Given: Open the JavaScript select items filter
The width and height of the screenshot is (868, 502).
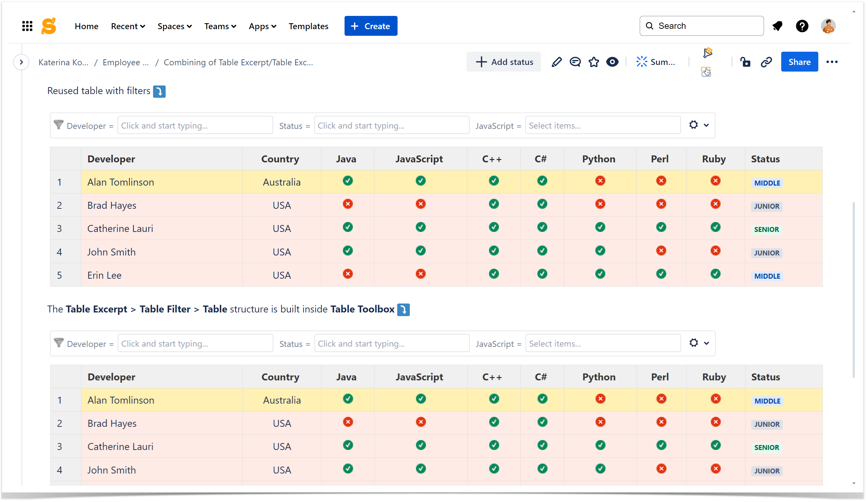Looking at the screenshot, I should coord(602,125).
